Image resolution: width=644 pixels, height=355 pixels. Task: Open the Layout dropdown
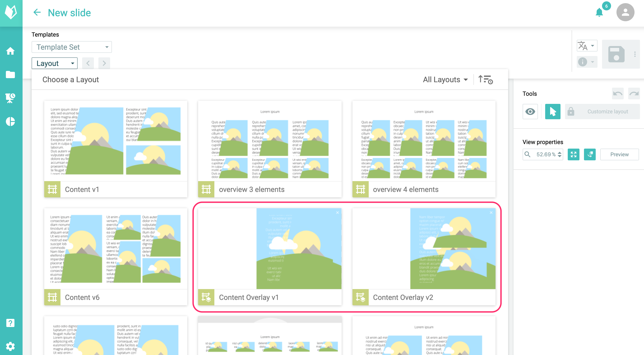tap(55, 63)
